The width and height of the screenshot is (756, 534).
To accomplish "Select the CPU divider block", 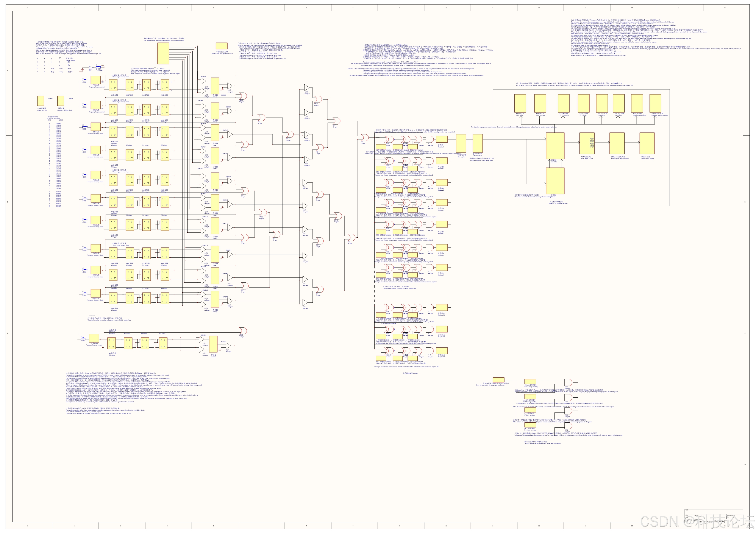I will [583, 103].
